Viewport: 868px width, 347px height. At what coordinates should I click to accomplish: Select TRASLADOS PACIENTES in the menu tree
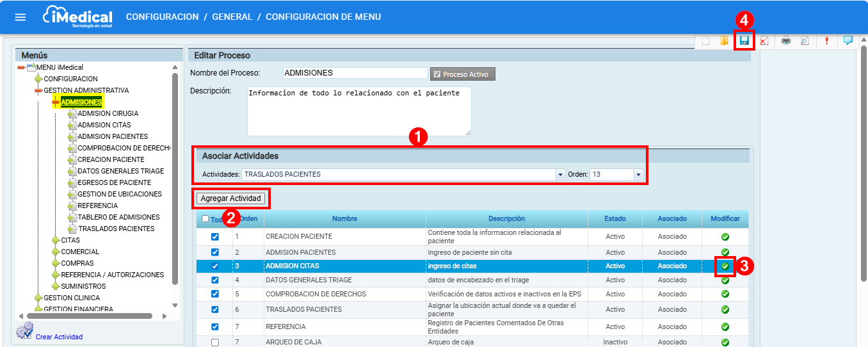[116, 229]
